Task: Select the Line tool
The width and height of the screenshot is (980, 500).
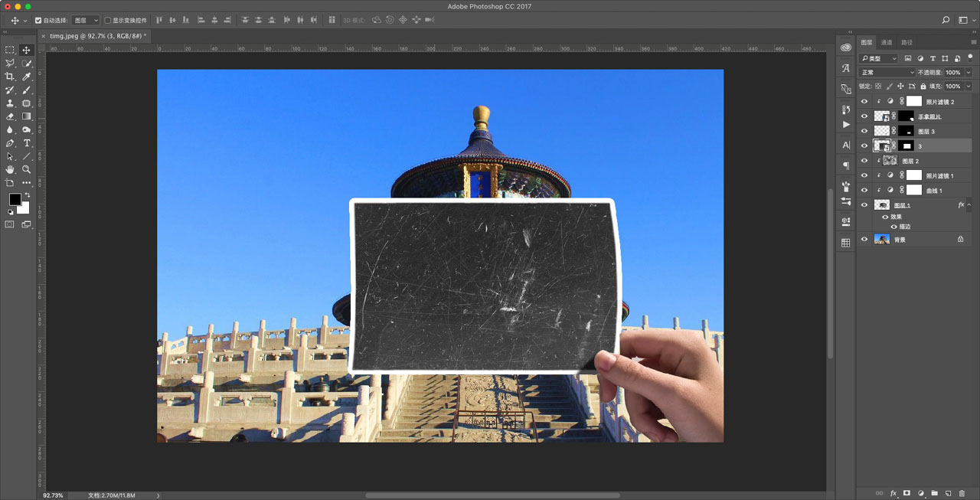Action: 27,156
